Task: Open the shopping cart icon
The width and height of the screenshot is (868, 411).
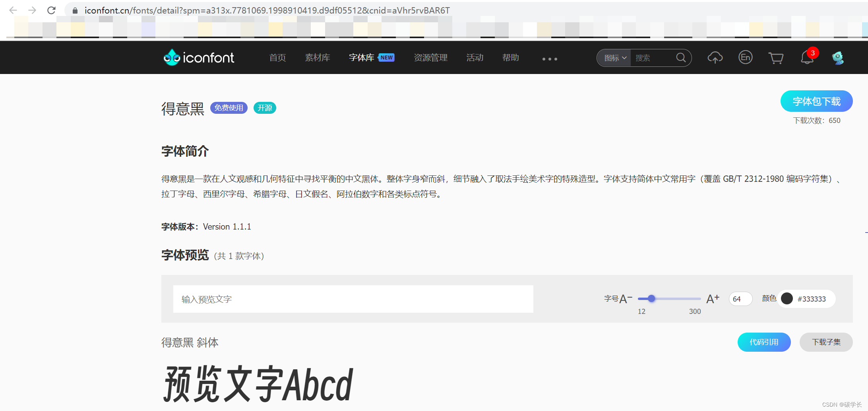Action: tap(775, 58)
